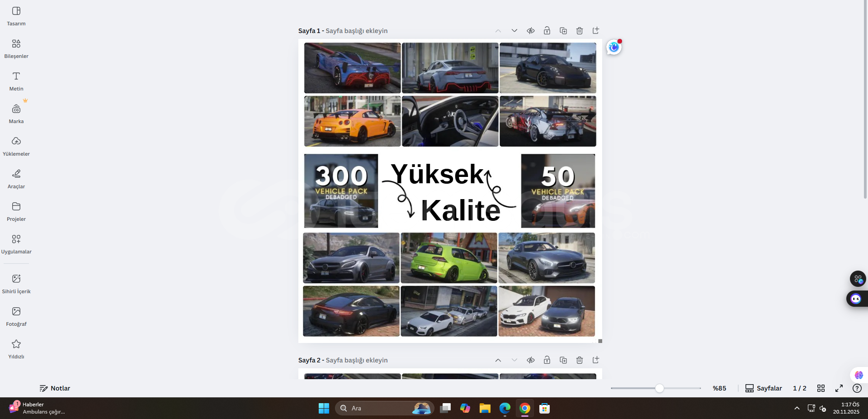Image resolution: width=868 pixels, height=419 pixels.
Task: Move Sayfa 2 up with chevron
Action: coord(498,360)
